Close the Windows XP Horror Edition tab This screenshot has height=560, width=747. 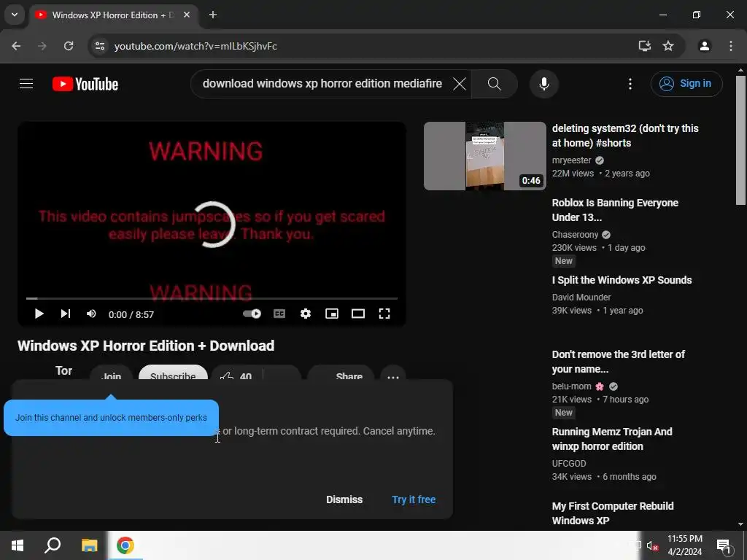(x=187, y=15)
